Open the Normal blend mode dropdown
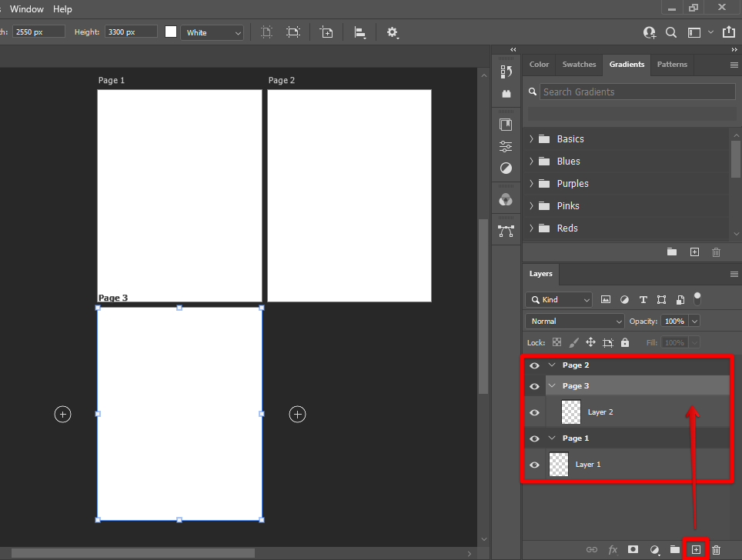742x560 pixels. point(575,321)
